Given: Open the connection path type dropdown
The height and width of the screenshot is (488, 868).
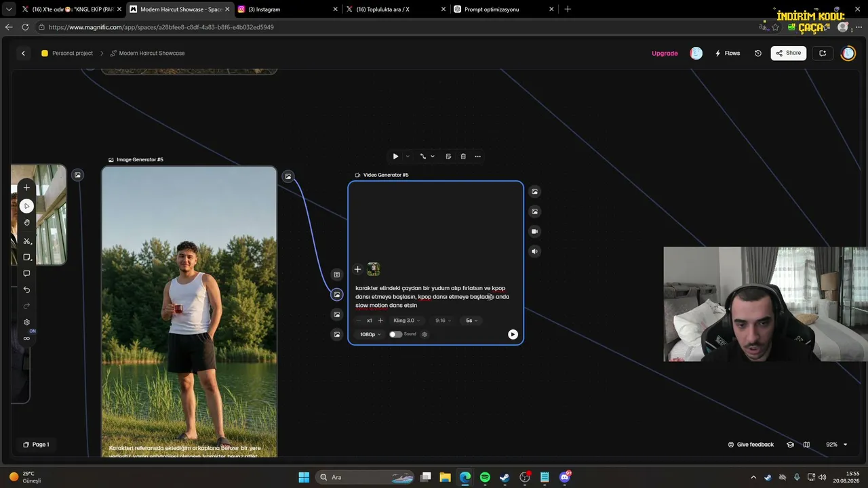Looking at the screenshot, I should [x=427, y=157].
